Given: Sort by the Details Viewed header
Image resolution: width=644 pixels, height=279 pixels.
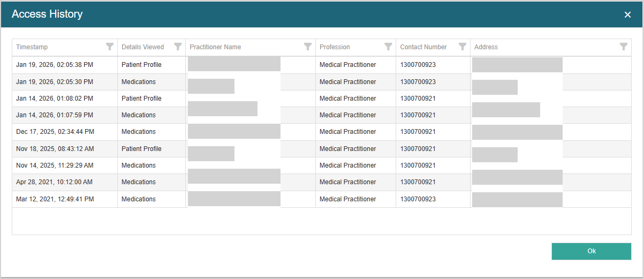Looking at the screenshot, I should point(143,47).
